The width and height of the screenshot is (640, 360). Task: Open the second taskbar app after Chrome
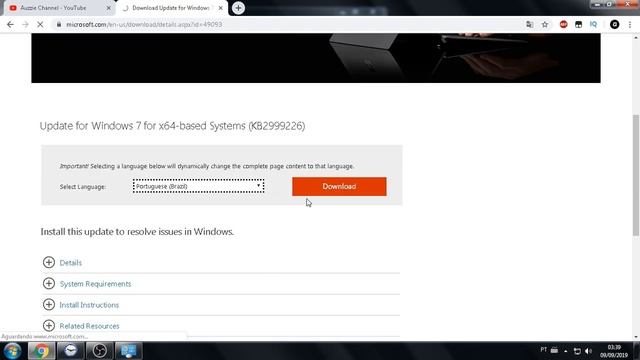tap(70, 351)
